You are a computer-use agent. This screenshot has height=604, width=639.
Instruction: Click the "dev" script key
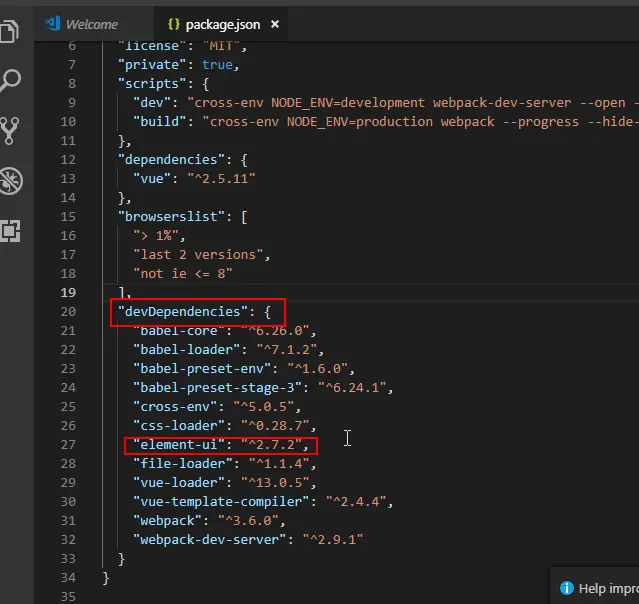[x=152, y=102]
